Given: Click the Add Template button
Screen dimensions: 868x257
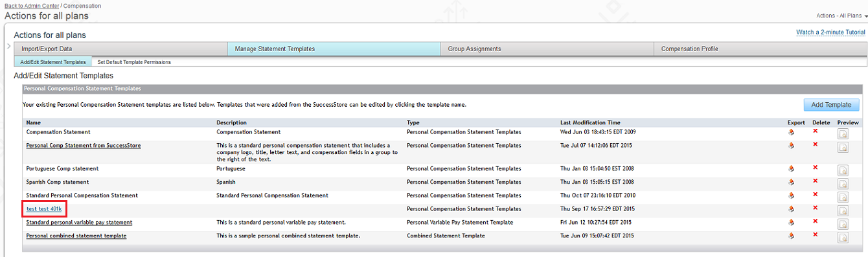Looking at the screenshot, I should (832, 105).
